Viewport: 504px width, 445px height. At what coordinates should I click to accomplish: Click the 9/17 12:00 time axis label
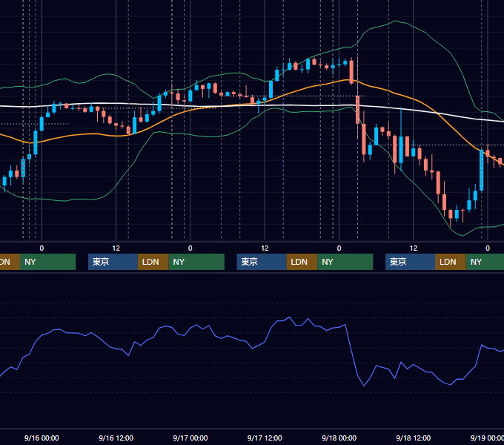pos(265,438)
